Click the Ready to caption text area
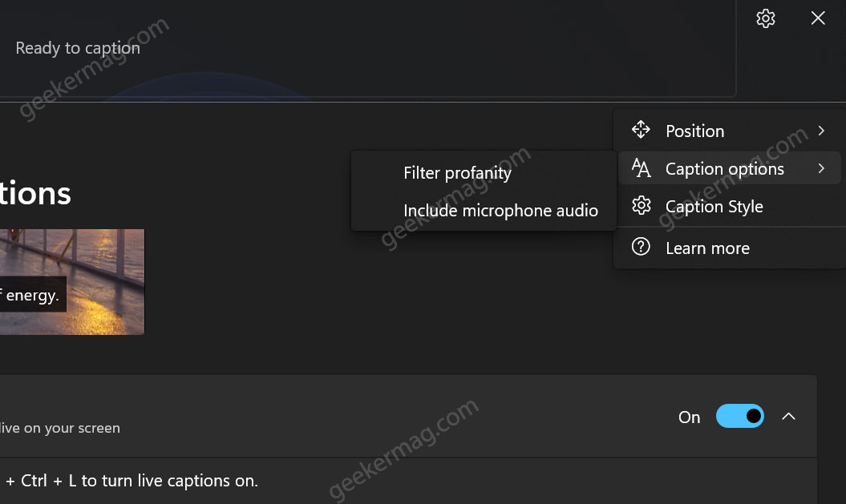 (78, 47)
